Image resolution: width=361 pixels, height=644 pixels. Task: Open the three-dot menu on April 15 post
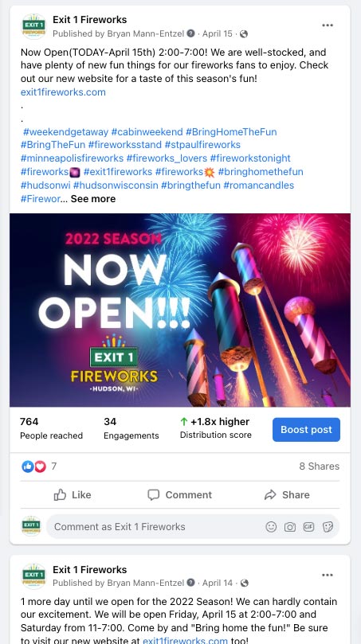[x=328, y=25]
